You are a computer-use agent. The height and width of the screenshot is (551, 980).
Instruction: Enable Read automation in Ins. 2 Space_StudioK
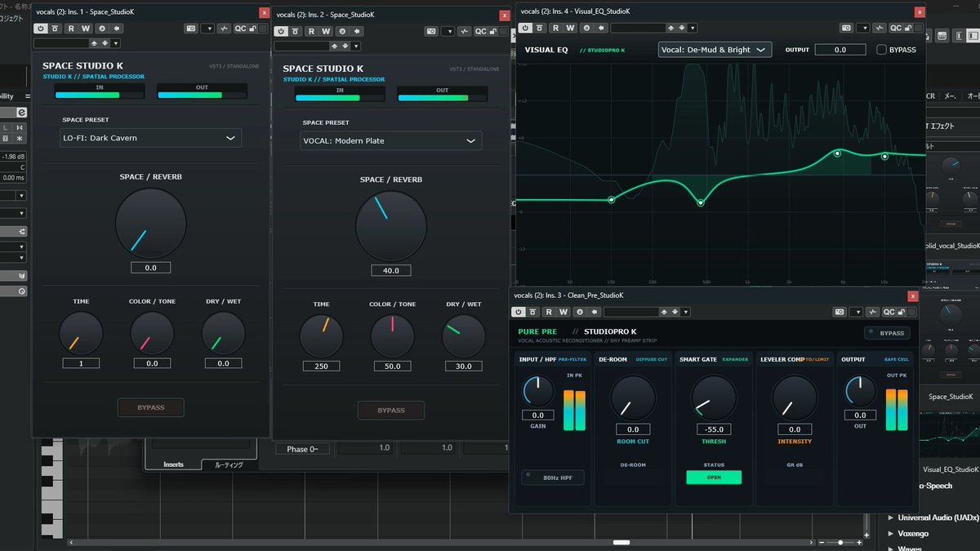click(310, 32)
